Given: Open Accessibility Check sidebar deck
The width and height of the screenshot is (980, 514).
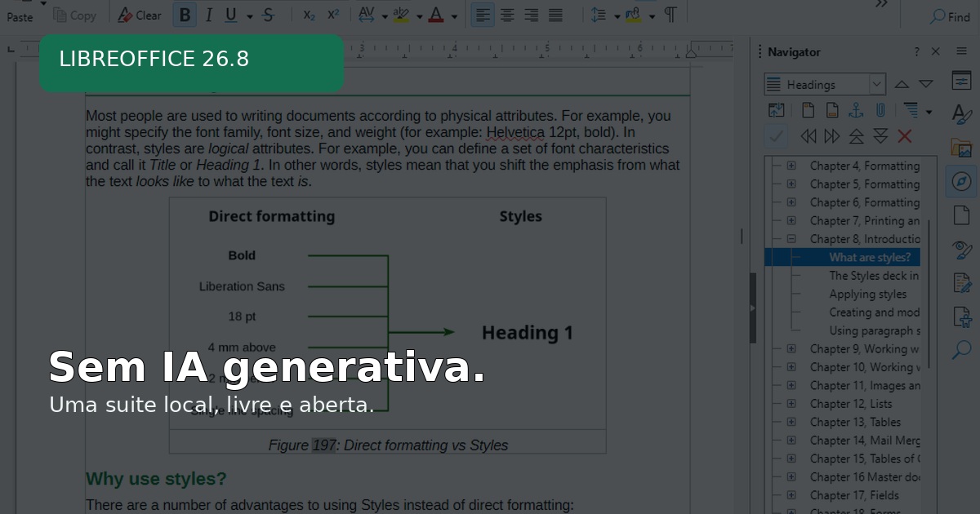Looking at the screenshot, I should 962,317.
